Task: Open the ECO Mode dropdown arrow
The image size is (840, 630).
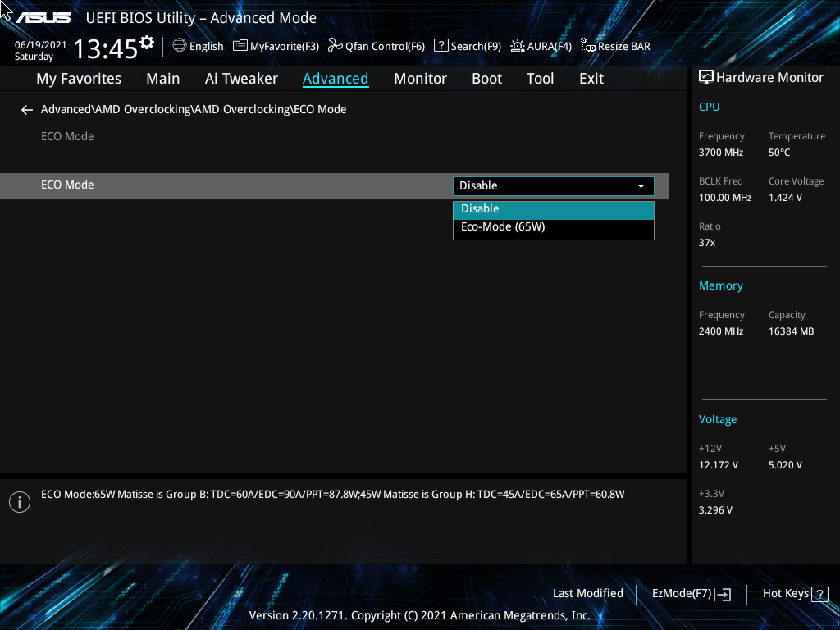Action: (x=641, y=186)
